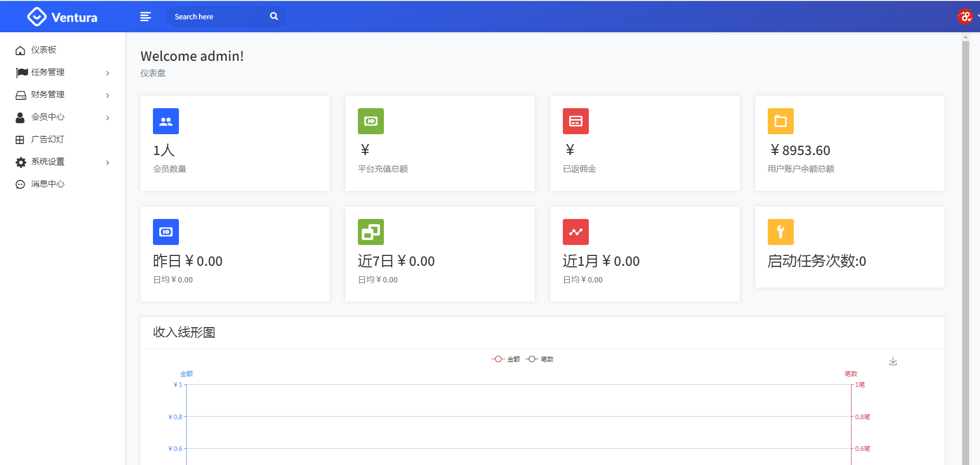Click the yellow wrench task-count icon
The height and width of the screenshot is (465, 980).
click(x=781, y=232)
